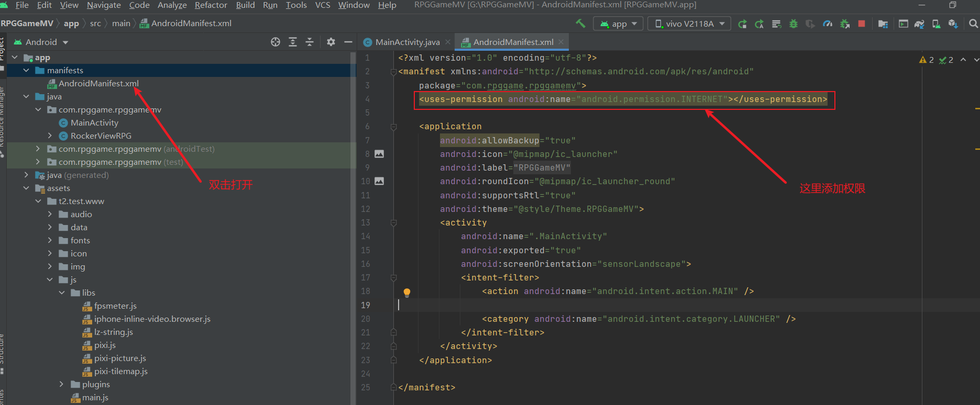980x405 pixels.
Task: Stop the running app with red square
Action: coord(862,24)
